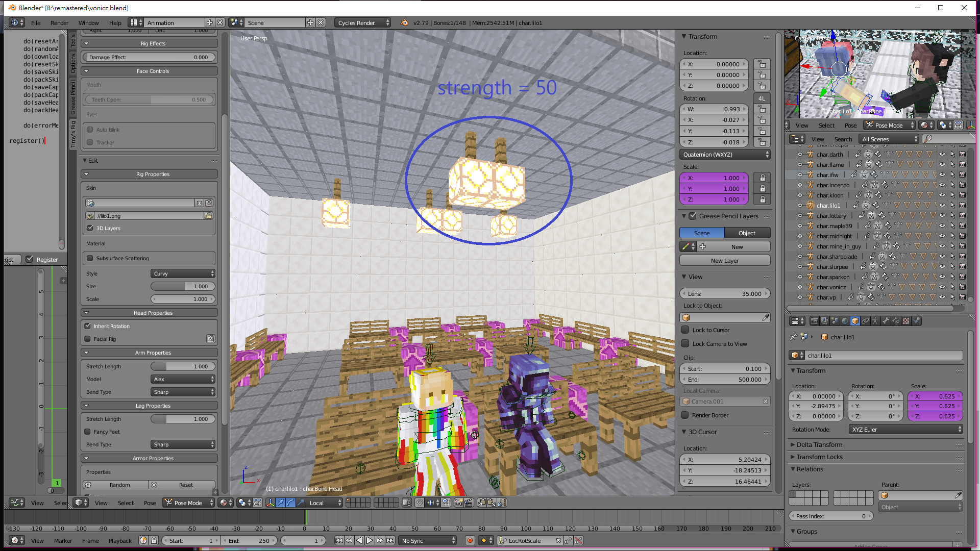Image resolution: width=980 pixels, height=551 pixels.
Task: Click the timeline End frame field
Action: pos(249,540)
